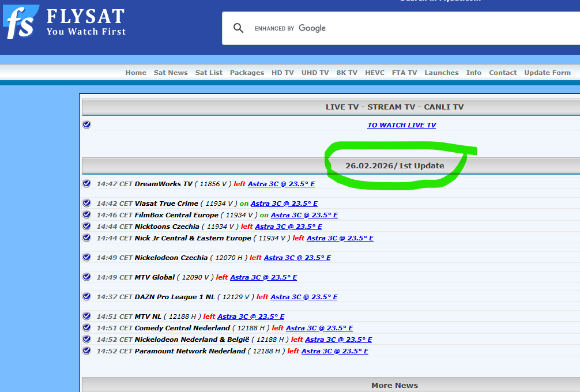The image size is (580, 392).
Task: Click the Comedy Central Nederland channel name
Action: point(182,327)
